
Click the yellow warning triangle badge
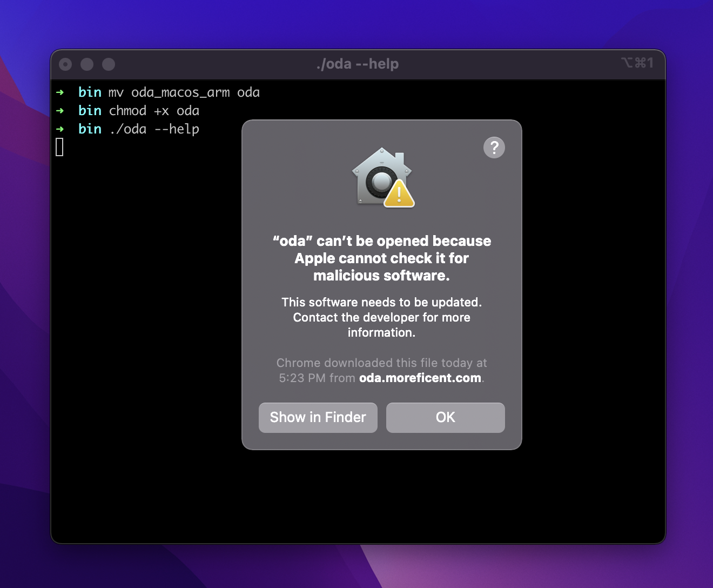click(x=399, y=195)
